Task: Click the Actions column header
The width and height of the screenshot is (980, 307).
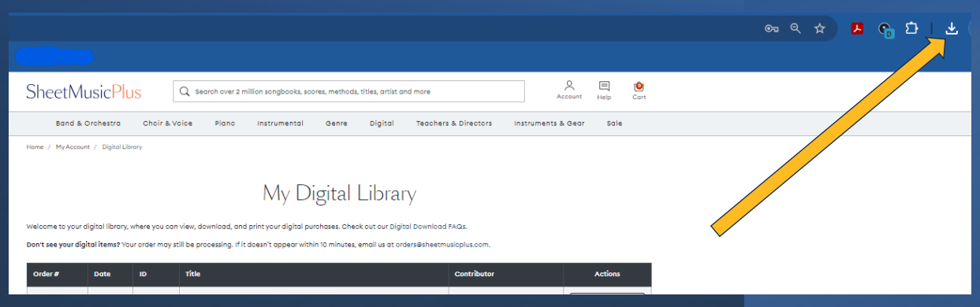Action: [607, 274]
